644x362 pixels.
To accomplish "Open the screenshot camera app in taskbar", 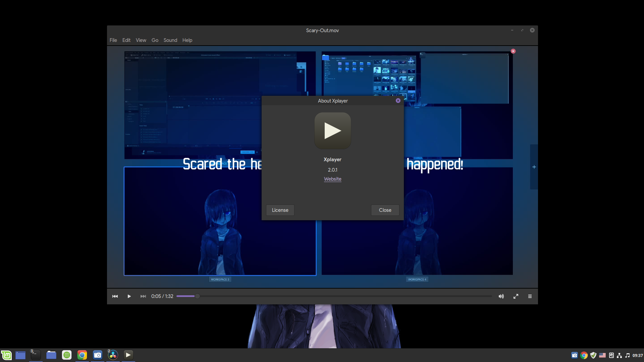I will click(98, 355).
